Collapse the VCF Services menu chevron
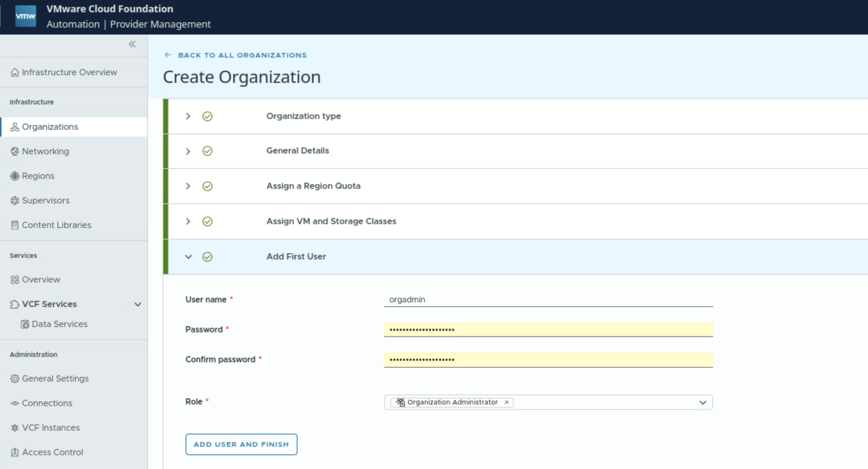Viewport: 868px width, 469px height. (138, 304)
